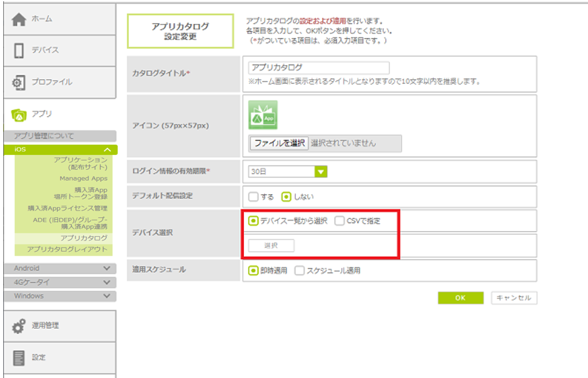This screenshot has width=588, height=378.
Task: Choose スケジュール適用 schedule option
Action: pyautogui.click(x=300, y=271)
